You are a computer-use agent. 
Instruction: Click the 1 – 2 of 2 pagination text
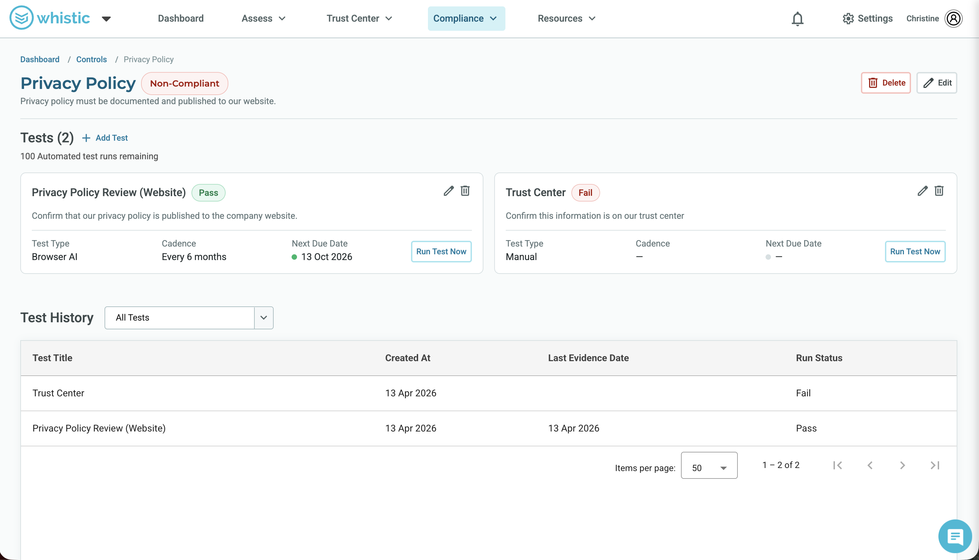pos(781,465)
